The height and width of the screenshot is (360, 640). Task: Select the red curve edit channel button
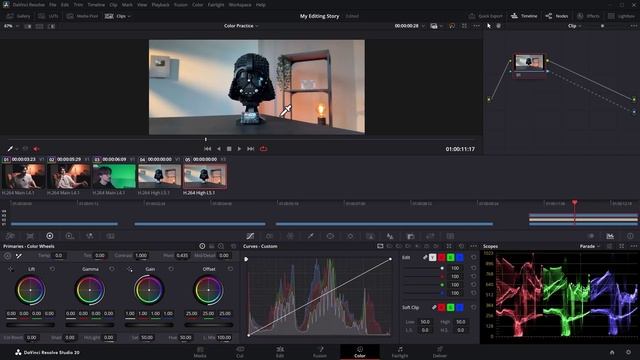[x=441, y=258]
